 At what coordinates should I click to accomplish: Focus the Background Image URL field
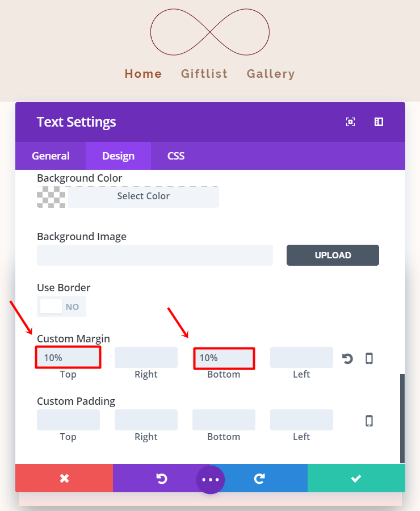click(155, 256)
